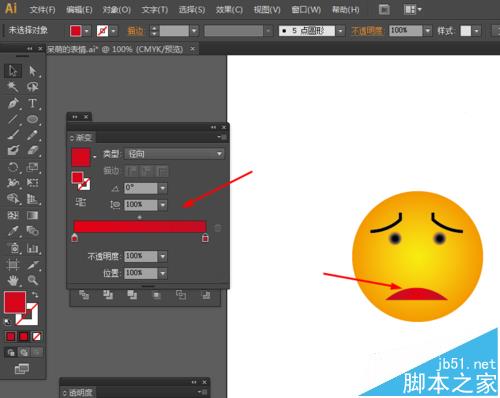Select the Selection tool (black arrow)
500x398 pixels.
[13, 71]
